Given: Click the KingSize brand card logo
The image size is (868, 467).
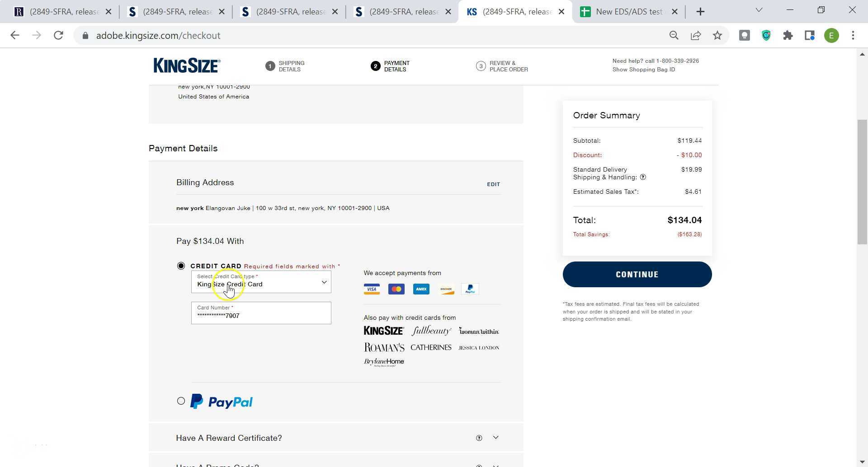Looking at the screenshot, I should [384, 331].
